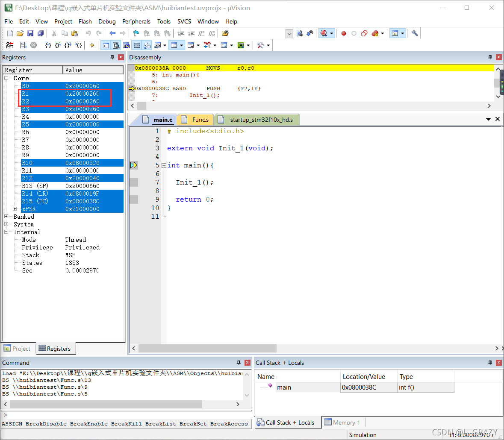Click the command line input field

coord(127,415)
